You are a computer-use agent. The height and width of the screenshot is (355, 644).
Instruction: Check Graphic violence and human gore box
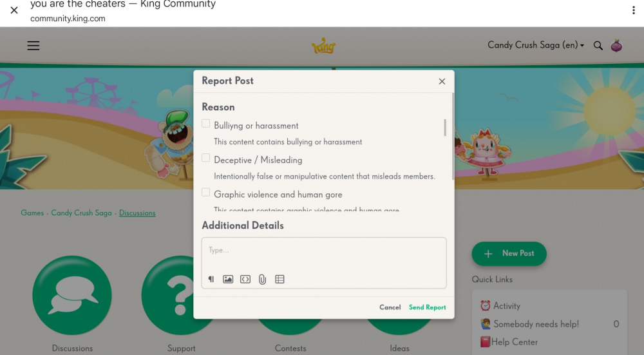click(x=206, y=193)
